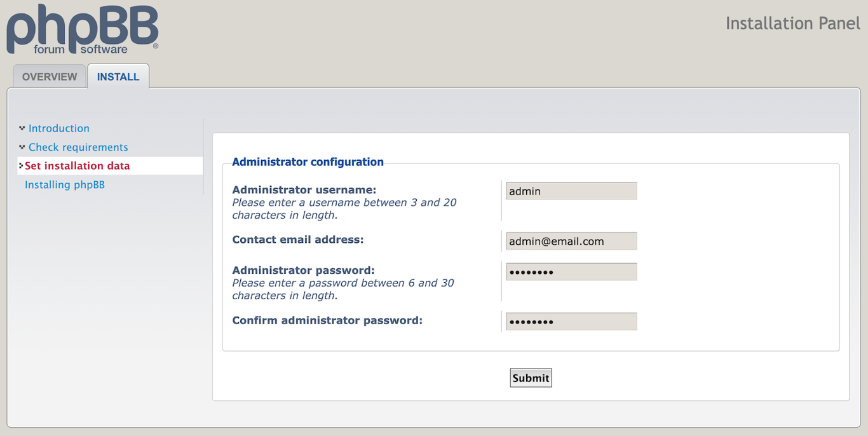The height and width of the screenshot is (436, 868).
Task: Open the Introduction page
Action: coord(58,128)
